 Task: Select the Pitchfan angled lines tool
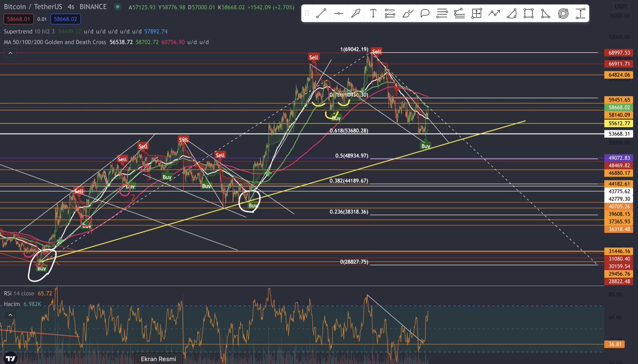point(459,14)
